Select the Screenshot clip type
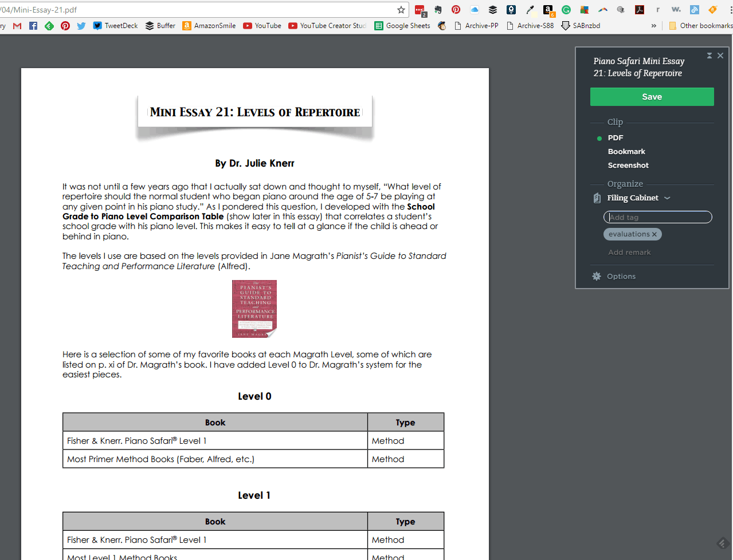733x560 pixels. (x=628, y=165)
